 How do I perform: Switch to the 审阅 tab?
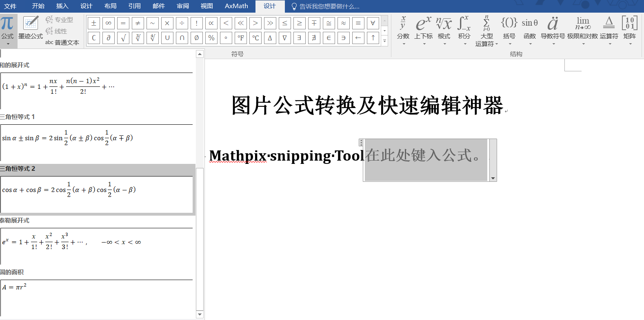(183, 6)
